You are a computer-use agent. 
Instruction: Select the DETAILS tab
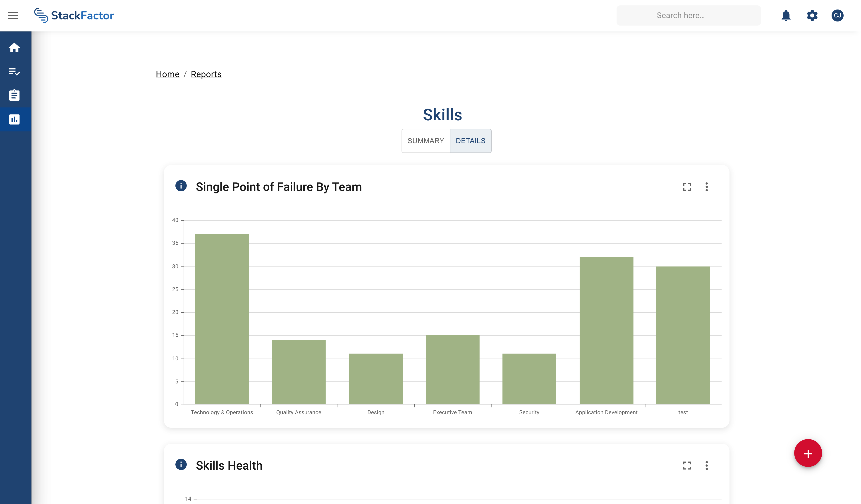[471, 141]
